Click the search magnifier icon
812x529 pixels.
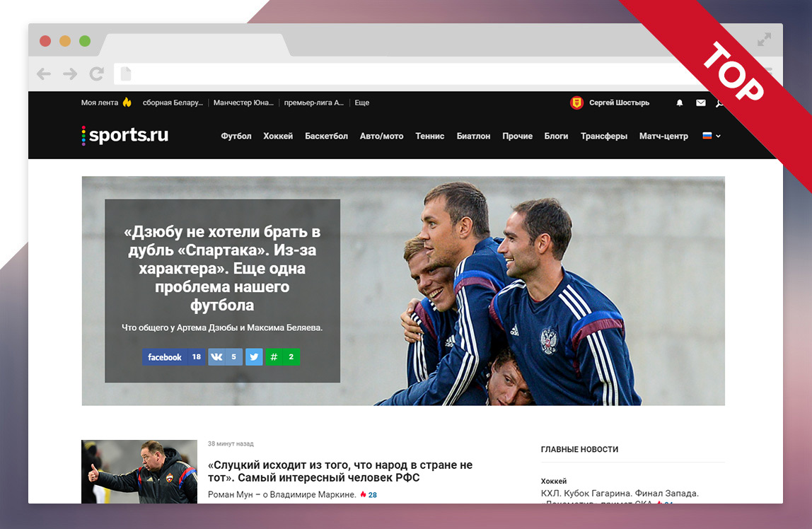(x=720, y=103)
